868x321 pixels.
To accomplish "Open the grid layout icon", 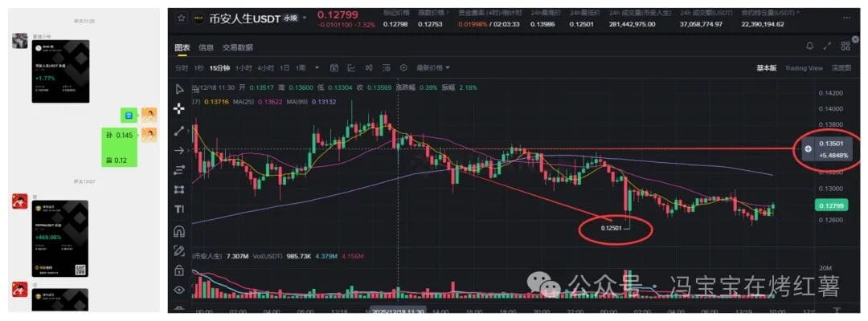I will (x=845, y=47).
